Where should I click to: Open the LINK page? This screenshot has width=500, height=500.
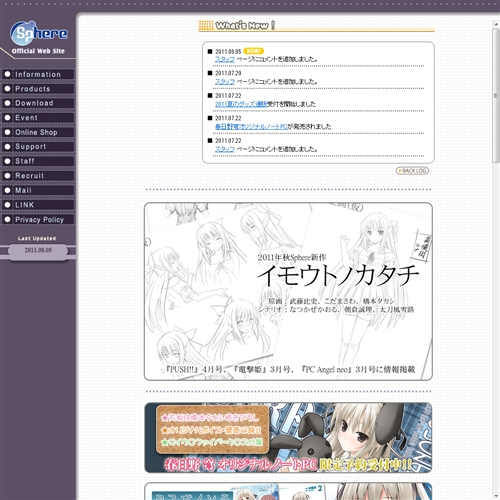pos(38,205)
